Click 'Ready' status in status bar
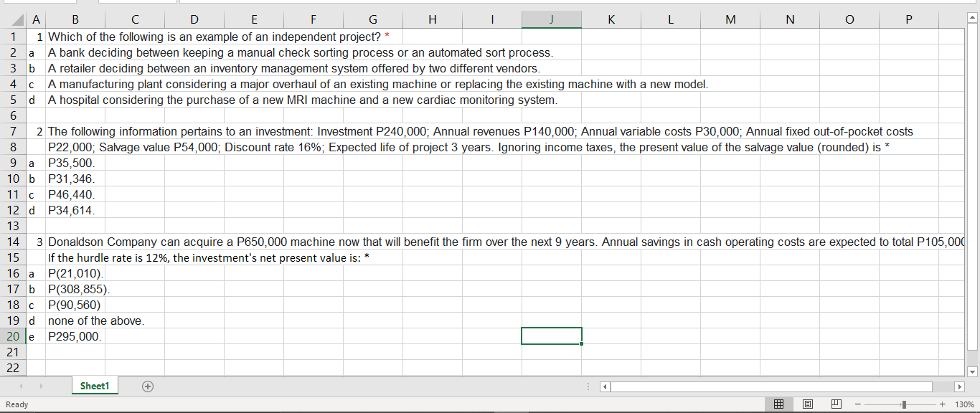Viewport: 980px width, 413px height. (17, 404)
